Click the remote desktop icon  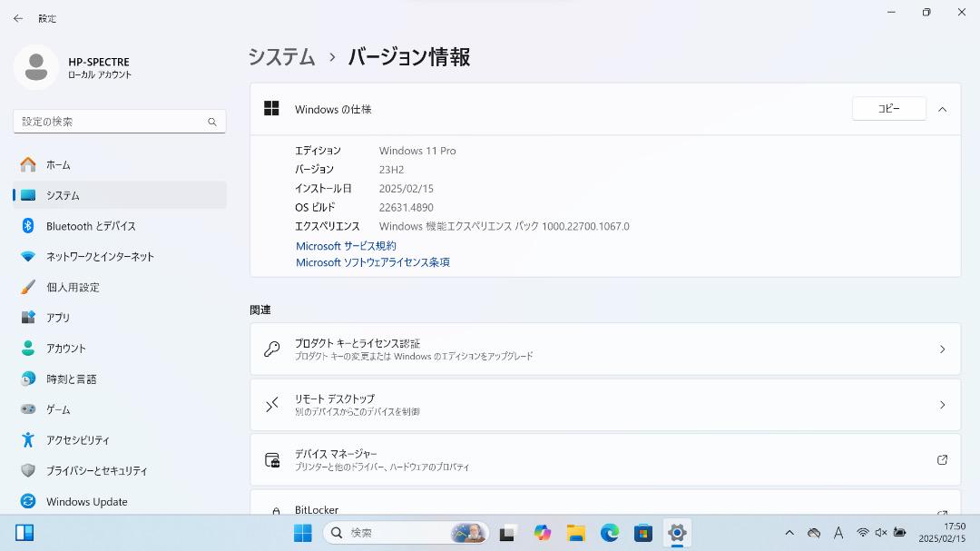click(x=272, y=405)
